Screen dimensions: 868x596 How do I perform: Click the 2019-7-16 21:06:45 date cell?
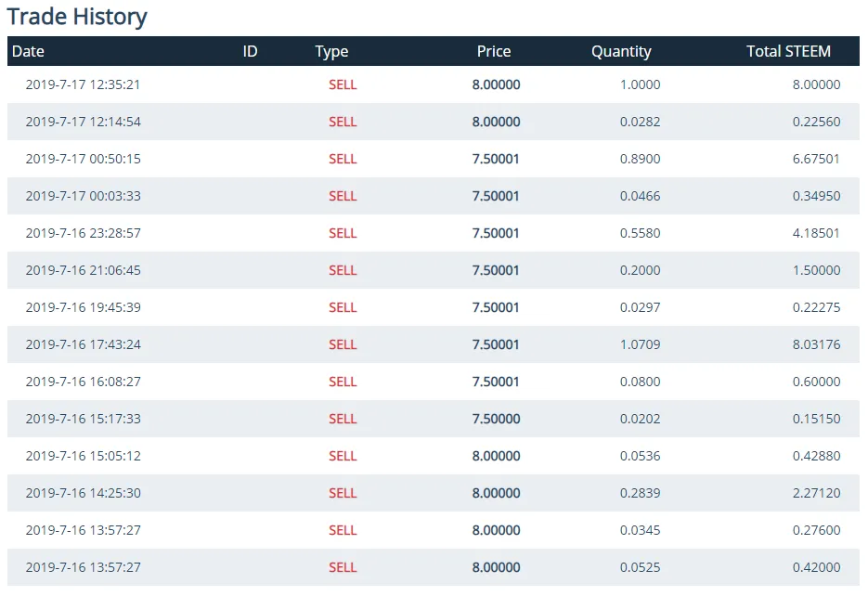point(83,270)
